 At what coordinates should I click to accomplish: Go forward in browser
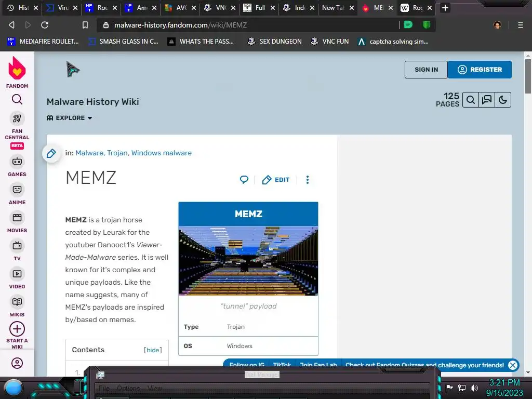click(x=28, y=25)
